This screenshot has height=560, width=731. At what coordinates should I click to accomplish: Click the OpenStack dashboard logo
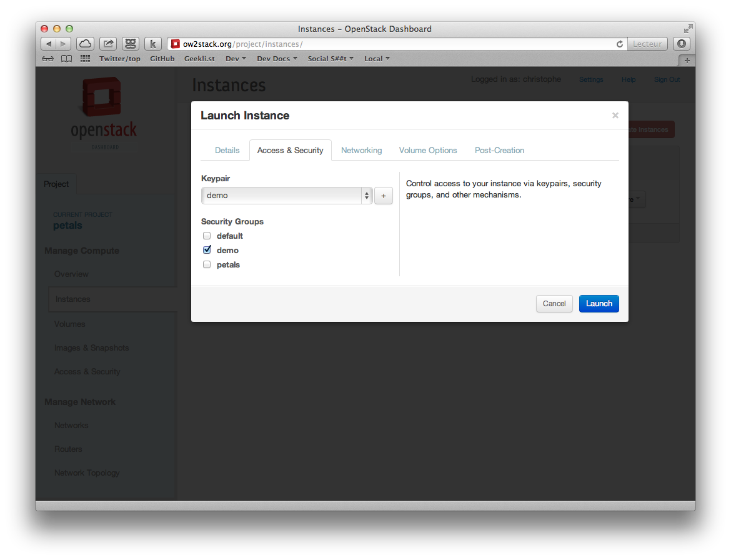pos(104,113)
